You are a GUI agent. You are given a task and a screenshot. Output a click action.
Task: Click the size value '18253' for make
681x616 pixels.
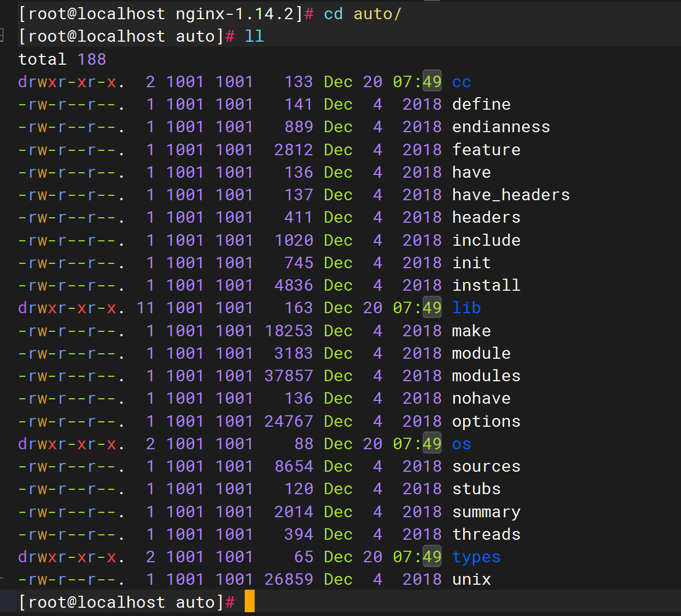[x=289, y=331]
